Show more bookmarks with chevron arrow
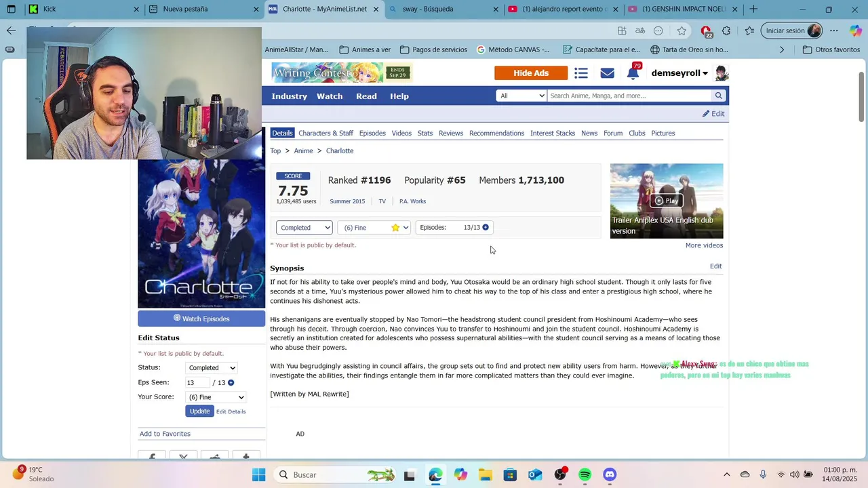This screenshot has width=868, height=488. [x=782, y=49]
